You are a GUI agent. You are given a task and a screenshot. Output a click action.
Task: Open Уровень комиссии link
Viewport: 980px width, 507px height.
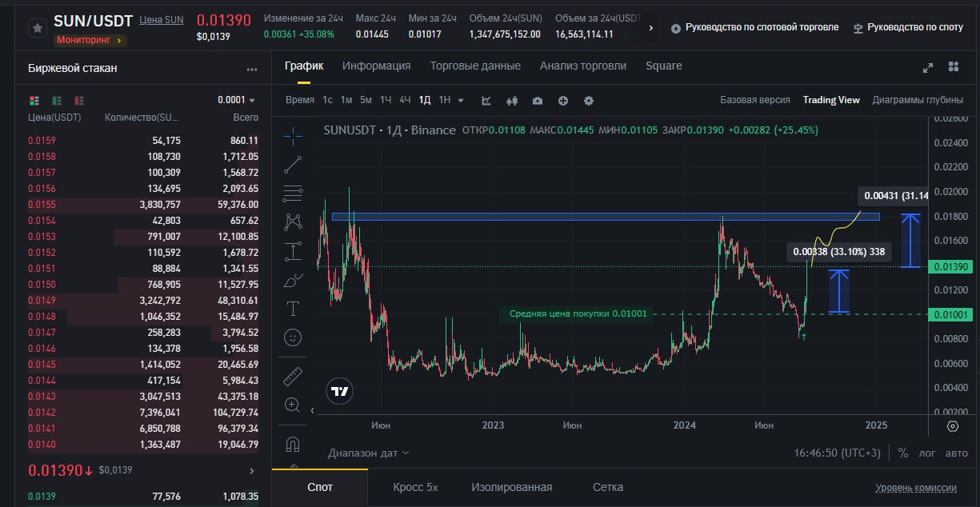click(x=916, y=488)
